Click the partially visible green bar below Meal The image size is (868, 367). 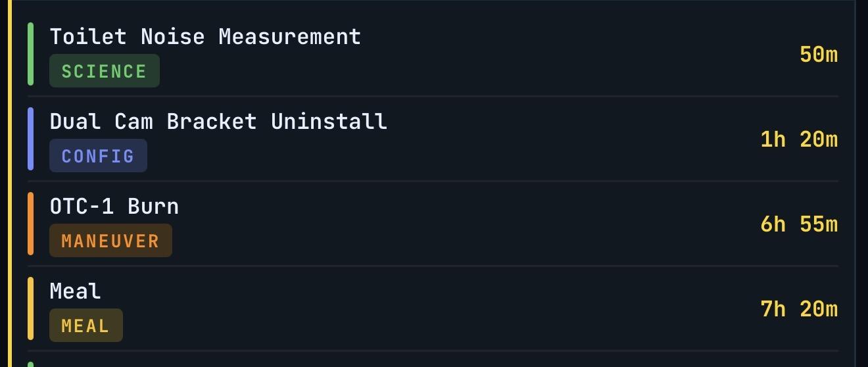click(30, 364)
